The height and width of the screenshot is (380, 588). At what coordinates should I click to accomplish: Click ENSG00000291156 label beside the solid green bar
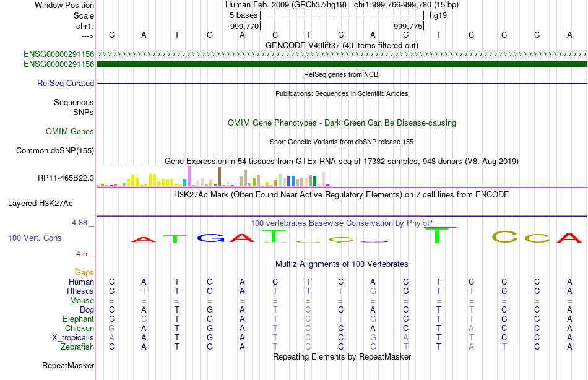click(x=59, y=64)
